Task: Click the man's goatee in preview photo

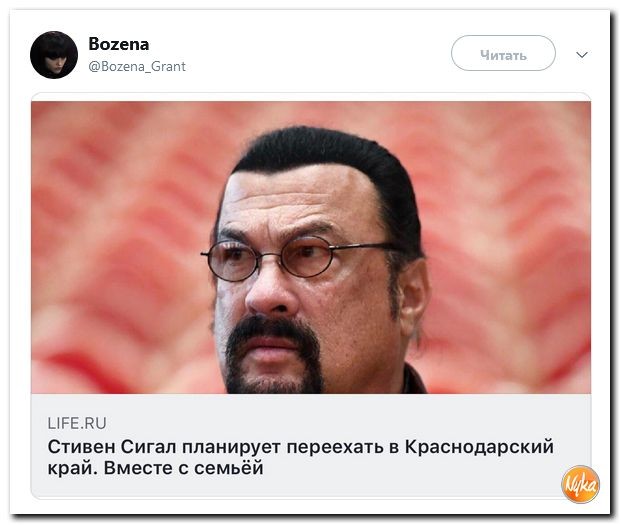Action: 273,352
